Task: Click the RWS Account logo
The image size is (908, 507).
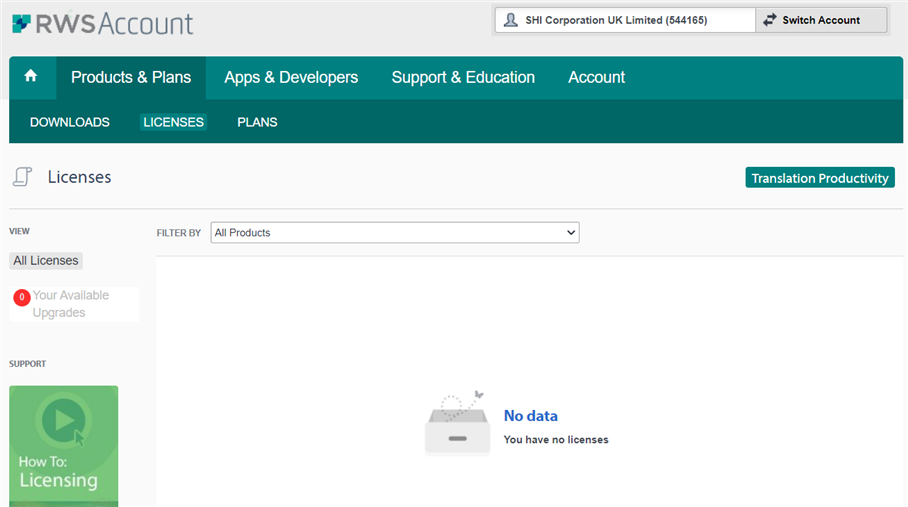Action: pyautogui.click(x=102, y=24)
